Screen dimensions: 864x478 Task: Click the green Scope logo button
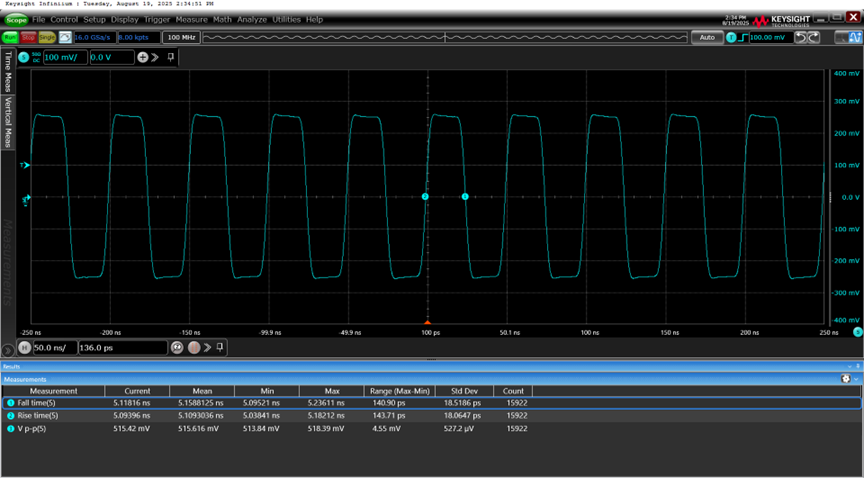pos(16,20)
